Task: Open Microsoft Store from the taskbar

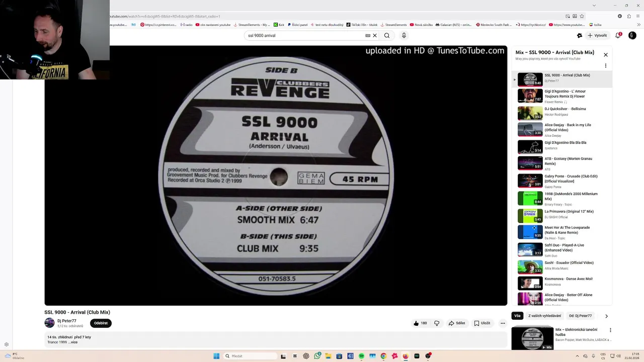Action: 339,356
